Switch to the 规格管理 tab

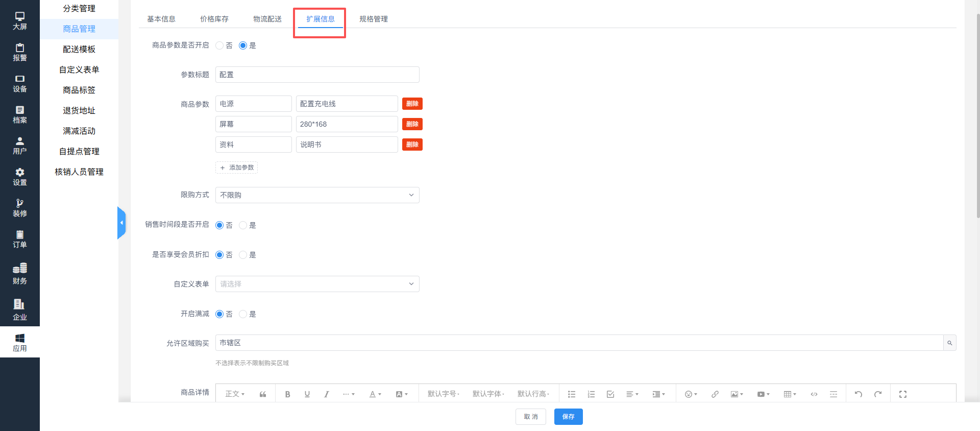click(374, 19)
